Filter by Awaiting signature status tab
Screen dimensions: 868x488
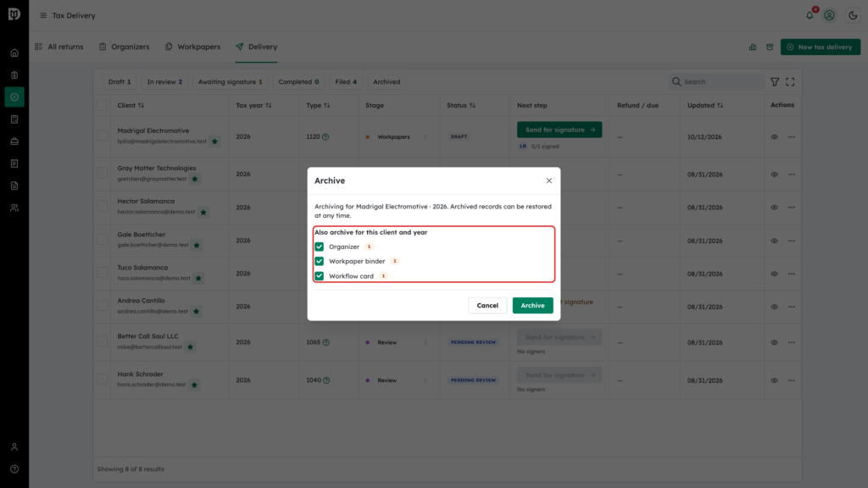(231, 82)
